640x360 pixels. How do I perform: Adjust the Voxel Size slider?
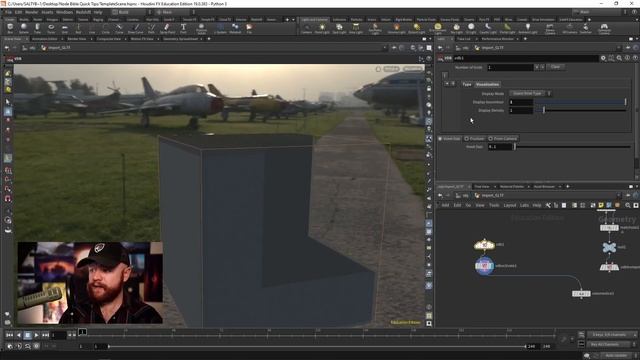click(x=572, y=147)
